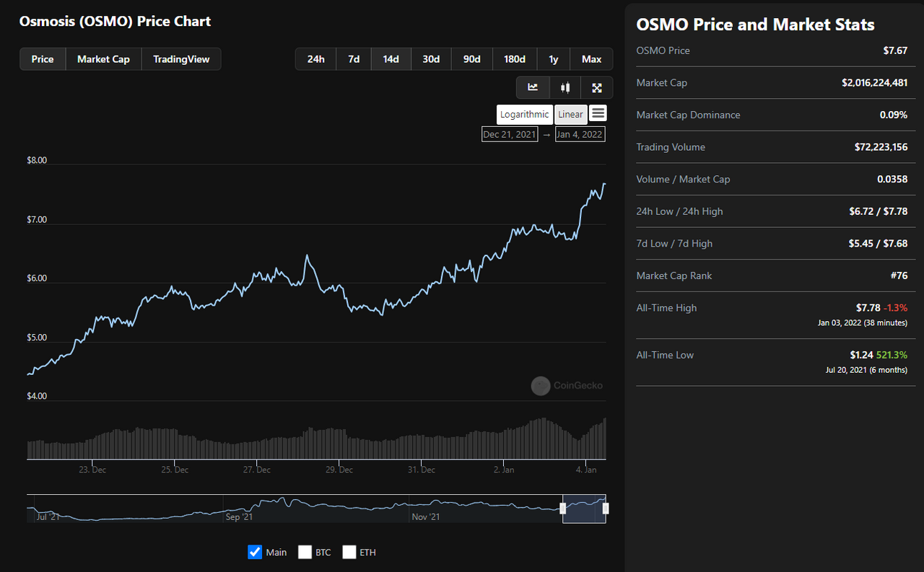The height and width of the screenshot is (572, 924).
Task: Click the 29. Dec axis label
Action: pyautogui.click(x=339, y=470)
